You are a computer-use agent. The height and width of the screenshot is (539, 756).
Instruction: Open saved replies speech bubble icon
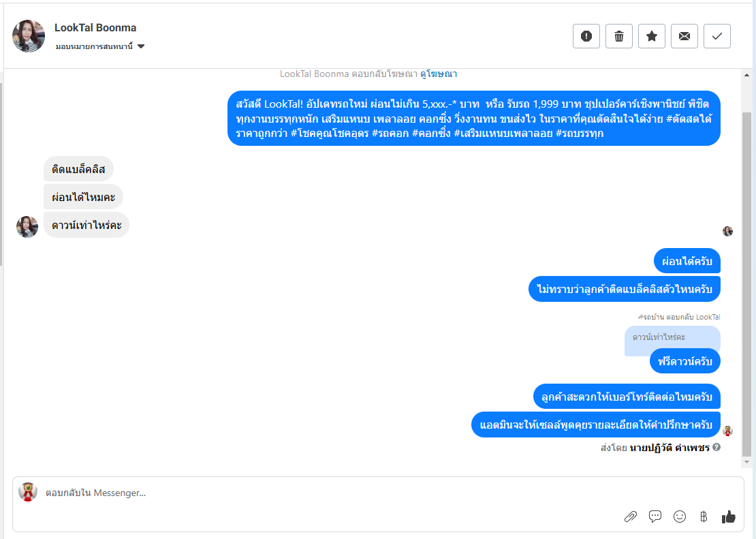[655, 517]
